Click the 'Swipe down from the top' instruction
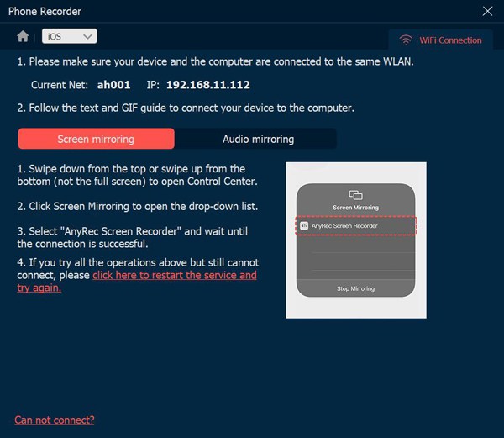Image resolution: width=504 pixels, height=438 pixels. coord(137,175)
